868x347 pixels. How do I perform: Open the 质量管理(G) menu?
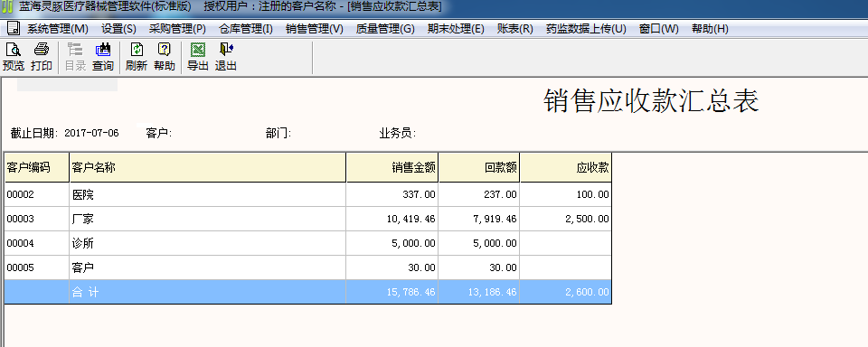385,29
